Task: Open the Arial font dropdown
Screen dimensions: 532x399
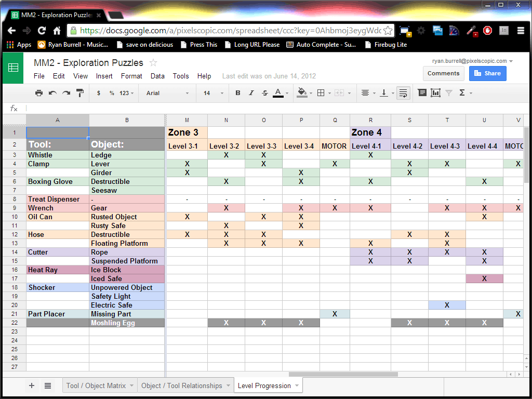Action: point(167,93)
